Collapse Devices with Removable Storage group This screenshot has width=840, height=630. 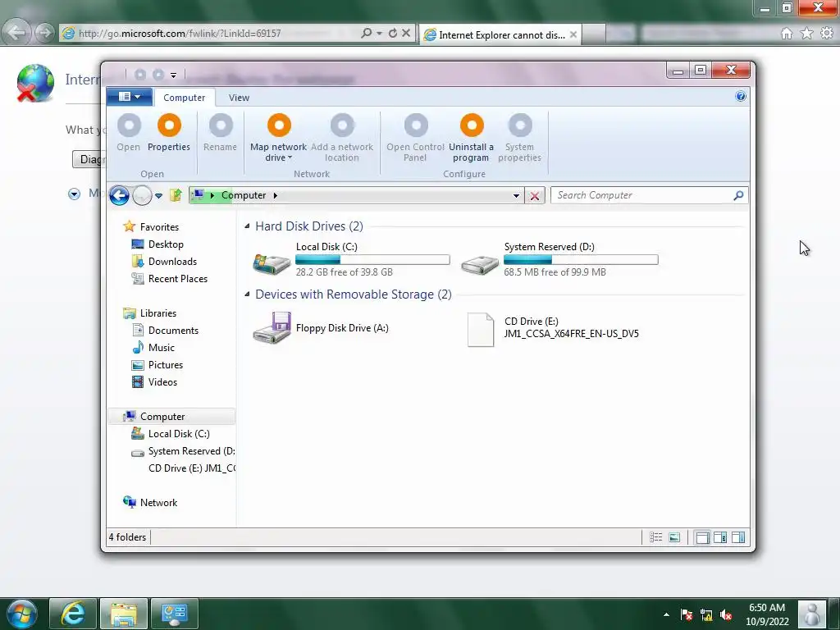point(247,294)
